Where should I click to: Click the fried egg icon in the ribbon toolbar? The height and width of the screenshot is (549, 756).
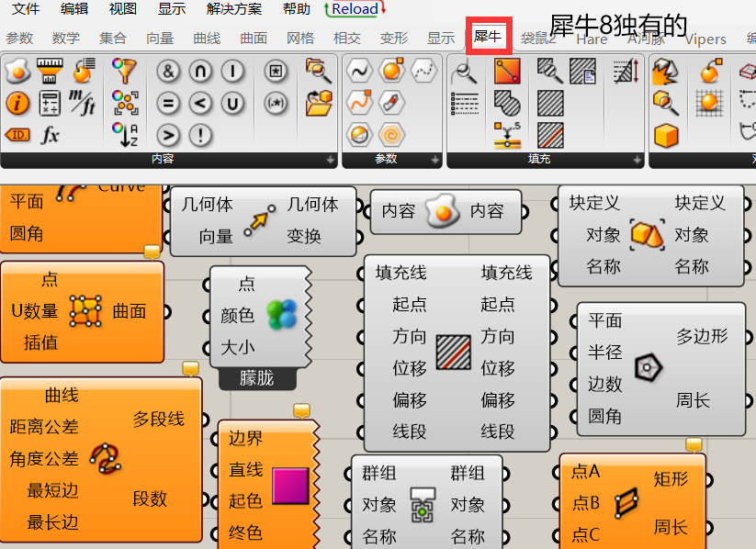(17, 72)
